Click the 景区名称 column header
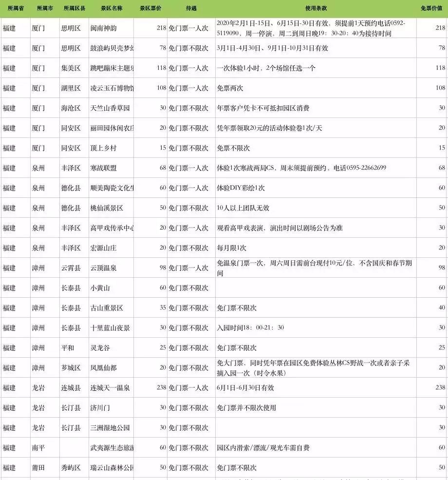 pos(112,8)
